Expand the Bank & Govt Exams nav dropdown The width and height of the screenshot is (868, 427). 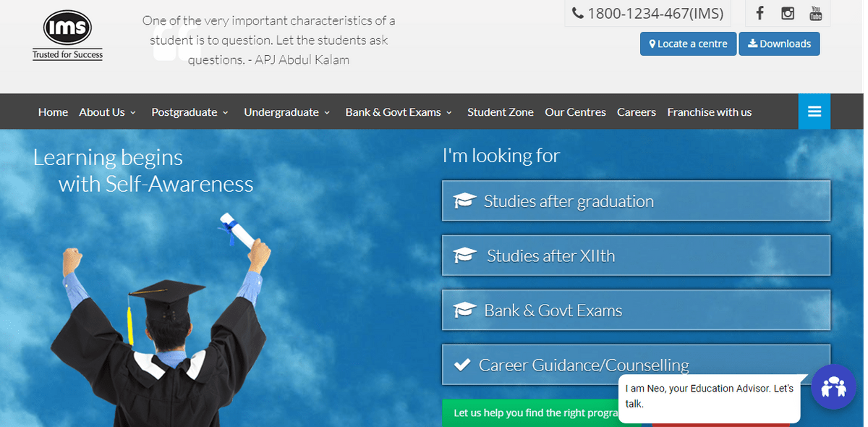(399, 112)
